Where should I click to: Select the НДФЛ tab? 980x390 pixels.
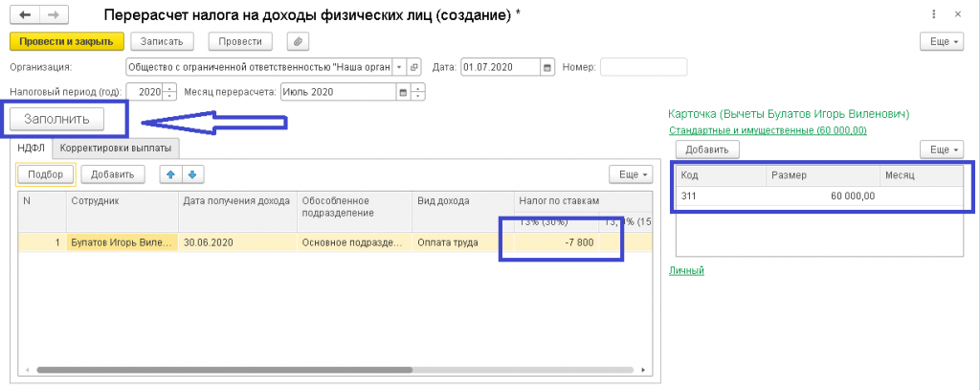click(31, 148)
